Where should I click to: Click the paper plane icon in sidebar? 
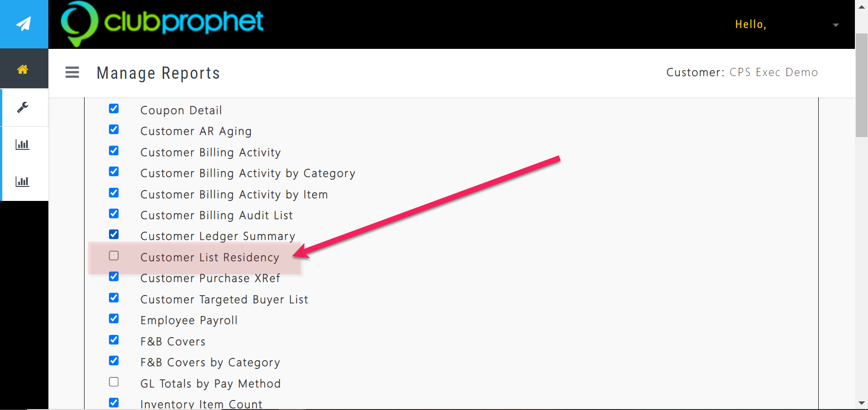[x=24, y=24]
